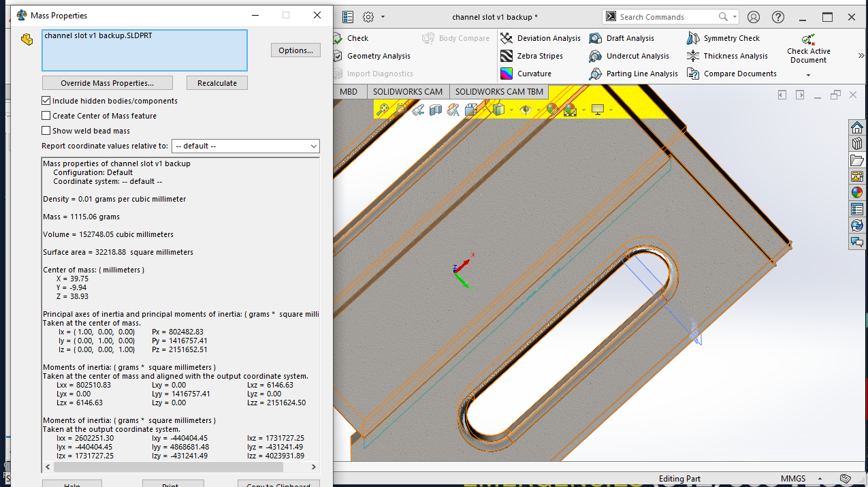Open Help question mark icon
Viewport: 868px width, 487px height.
(x=778, y=17)
